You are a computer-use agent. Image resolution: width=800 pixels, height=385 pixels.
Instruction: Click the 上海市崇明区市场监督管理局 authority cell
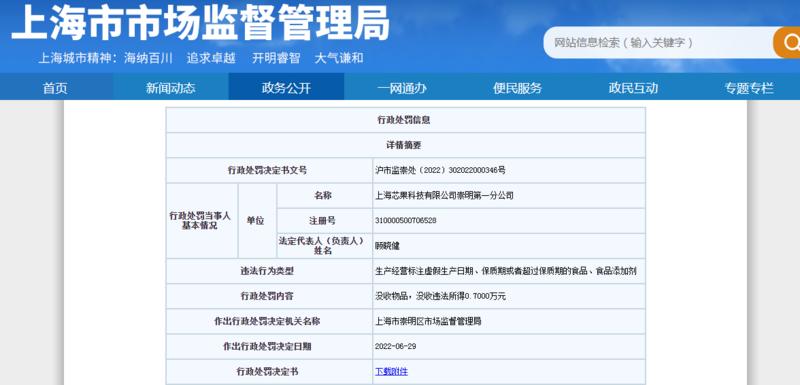click(x=509, y=321)
